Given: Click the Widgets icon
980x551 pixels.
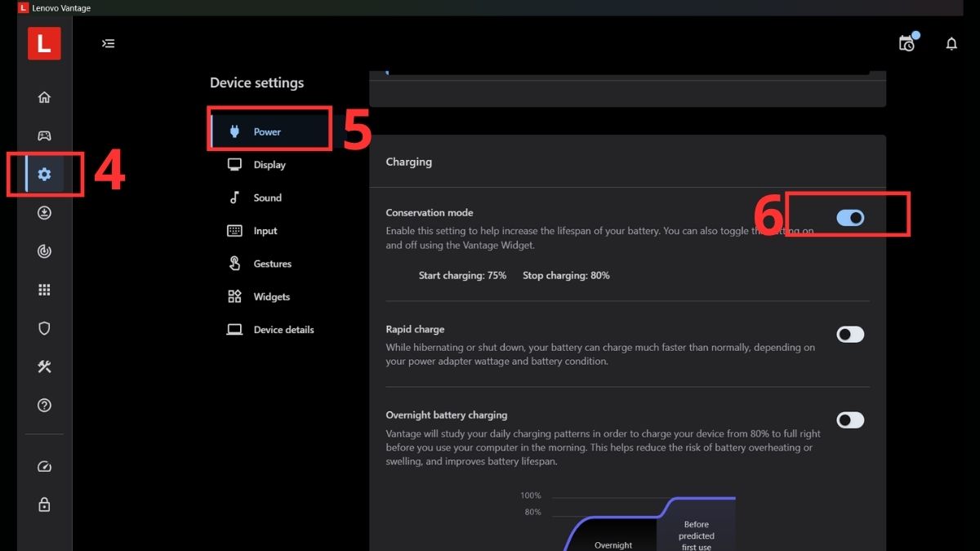Looking at the screenshot, I should click(x=234, y=296).
